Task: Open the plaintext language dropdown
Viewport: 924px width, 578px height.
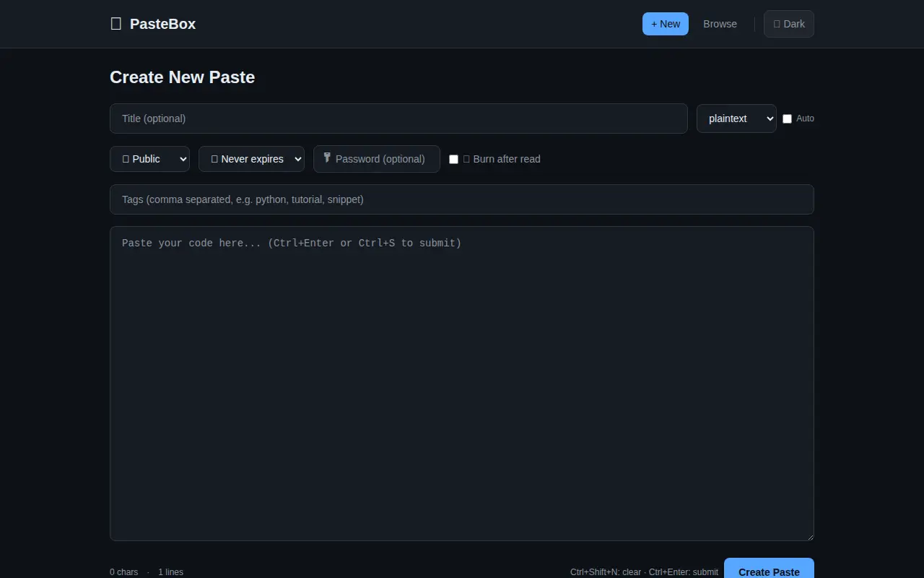Action: coord(736,118)
